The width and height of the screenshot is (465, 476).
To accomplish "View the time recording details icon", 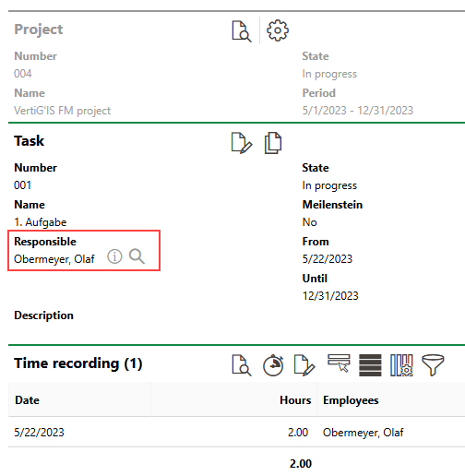I will click(x=242, y=365).
